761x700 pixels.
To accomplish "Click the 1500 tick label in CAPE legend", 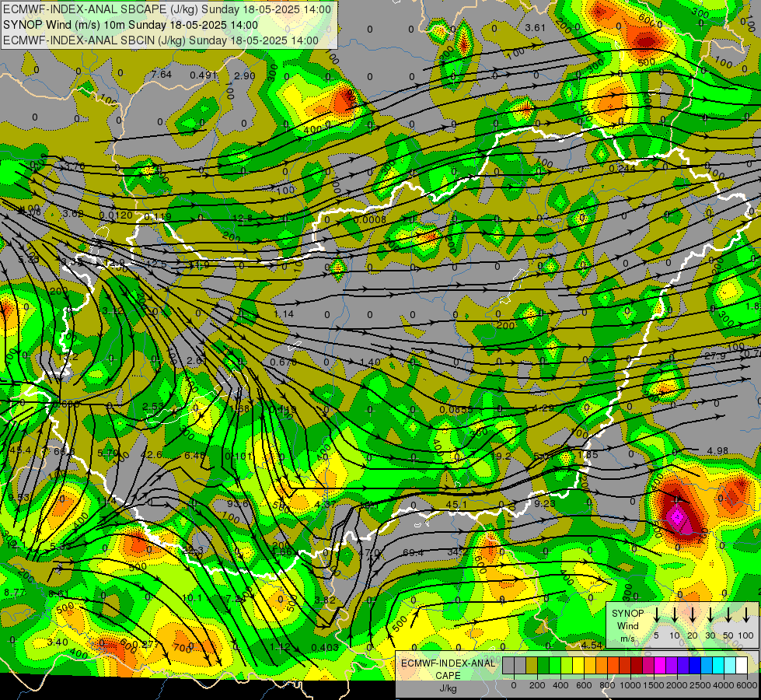I will [654, 685].
